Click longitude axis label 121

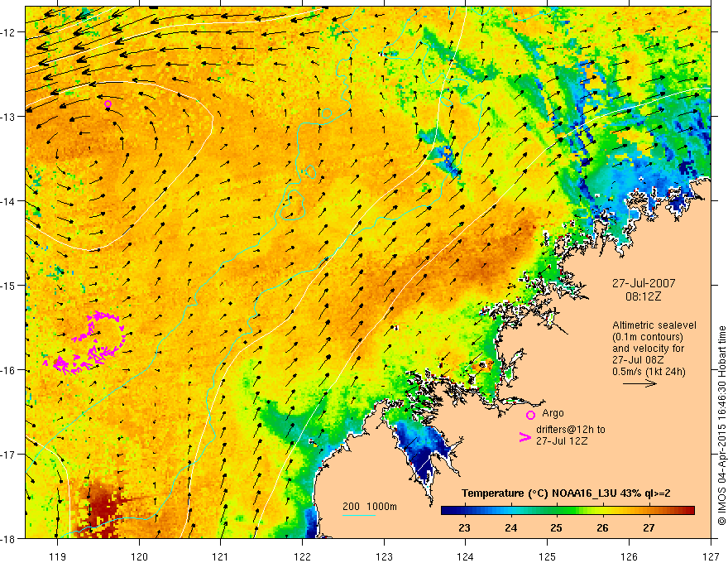coord(221,556)
